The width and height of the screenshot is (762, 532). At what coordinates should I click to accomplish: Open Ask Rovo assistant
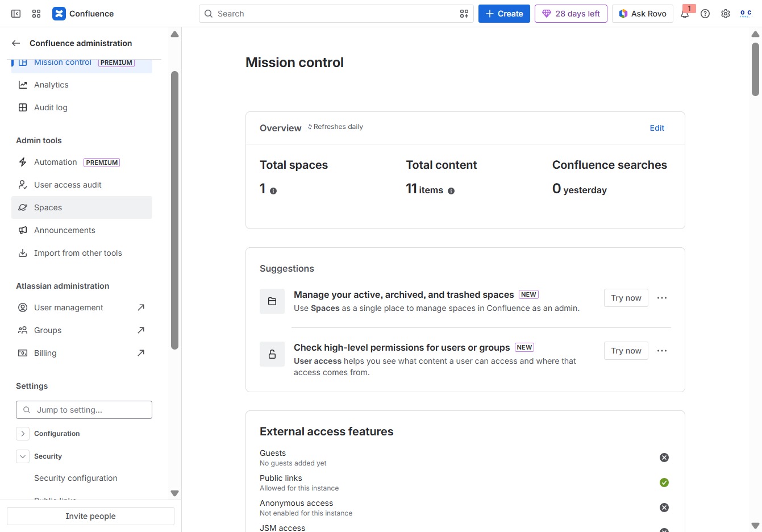(x=643, y=14)
